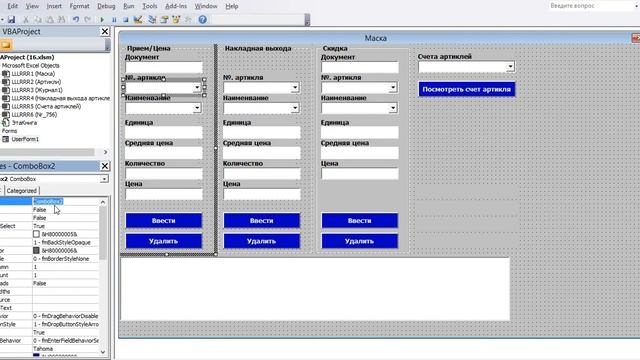Click the Copy toolbar icon
Image resolution: width=640 pixels, height=360 pixels.
click(38, 20)
